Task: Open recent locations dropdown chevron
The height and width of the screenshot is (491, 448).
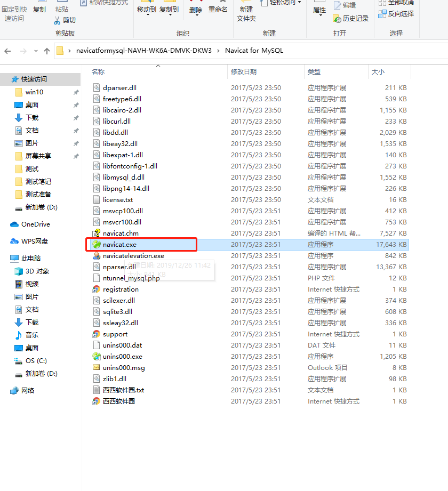Action: 36,51
